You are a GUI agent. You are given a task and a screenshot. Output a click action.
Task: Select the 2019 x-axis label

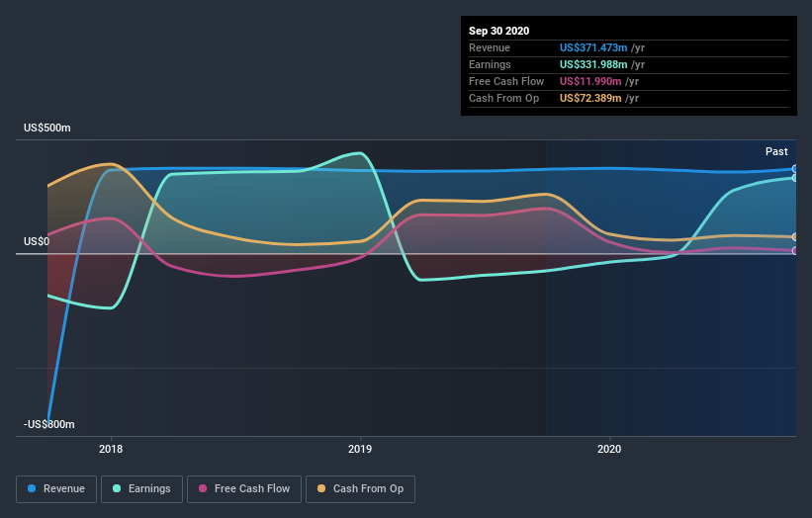(x=360, y=449)
